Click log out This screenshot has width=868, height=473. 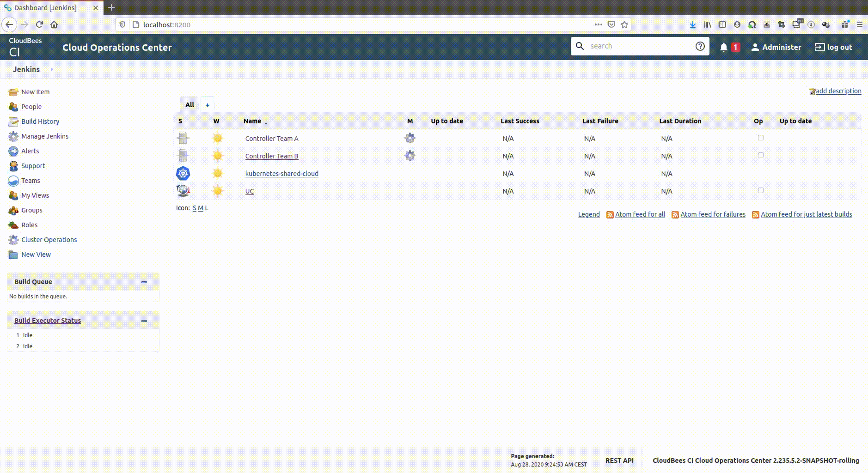click(x=833, y=47)
